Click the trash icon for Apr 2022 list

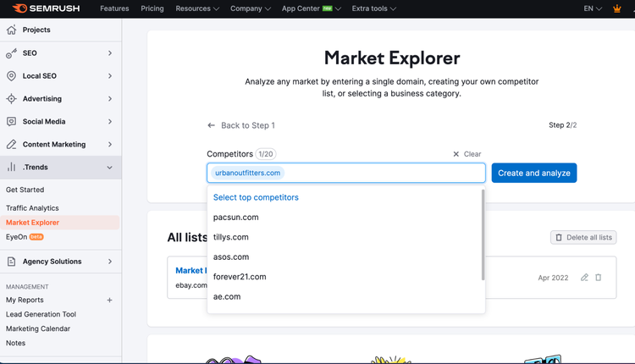point(598,278)
